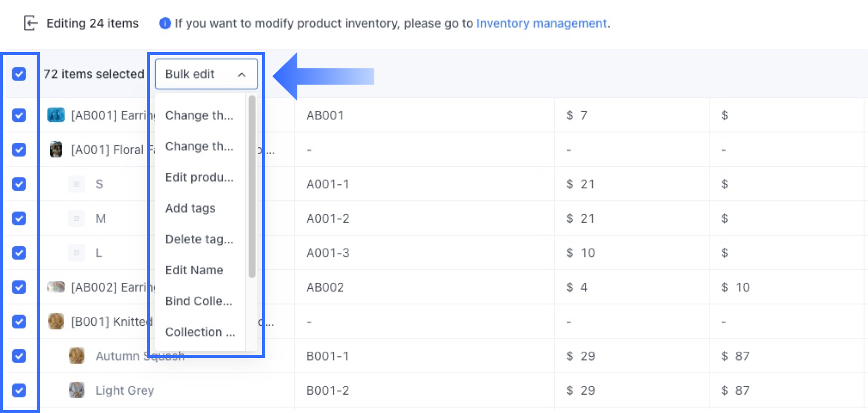Click the AB001 Earring product thumbnail

pyautogui.click(x=56, y=115)
